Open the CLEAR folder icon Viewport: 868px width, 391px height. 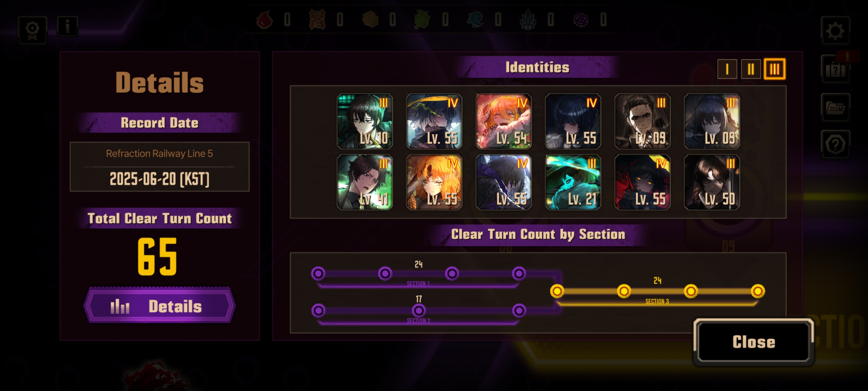click(x=835, y=108)
